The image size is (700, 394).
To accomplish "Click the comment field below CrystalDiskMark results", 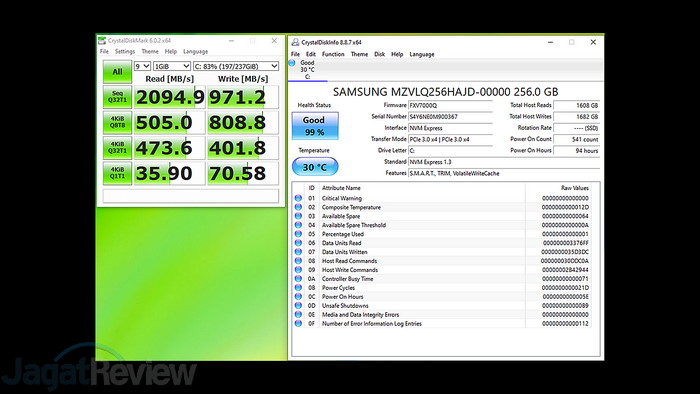I will [191, 196].
